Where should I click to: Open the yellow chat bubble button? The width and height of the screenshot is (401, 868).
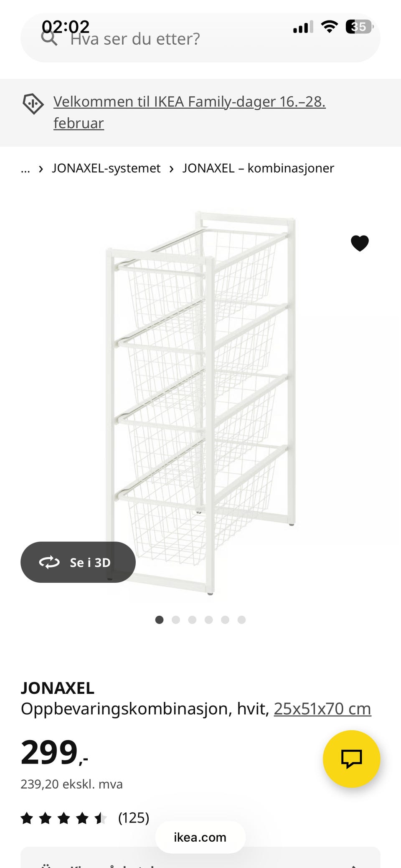coord(352,759)
